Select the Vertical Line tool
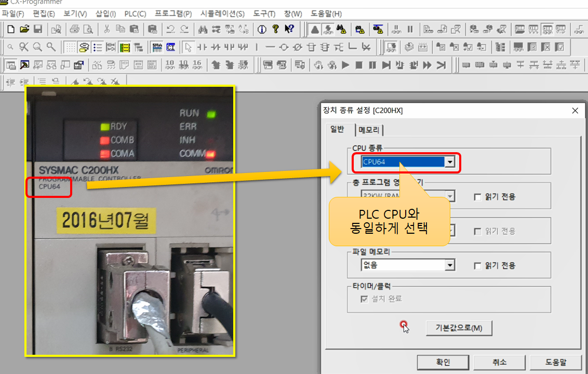 [257, 47]
